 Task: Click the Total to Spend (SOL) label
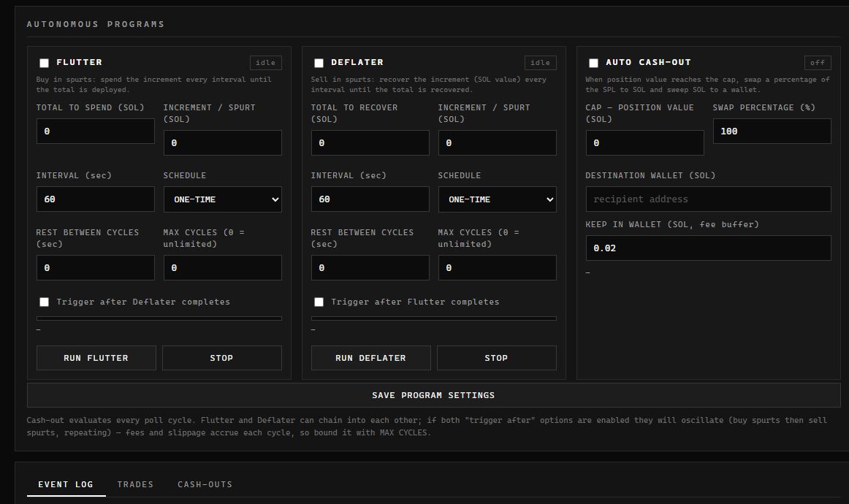(x=91, y=107)
